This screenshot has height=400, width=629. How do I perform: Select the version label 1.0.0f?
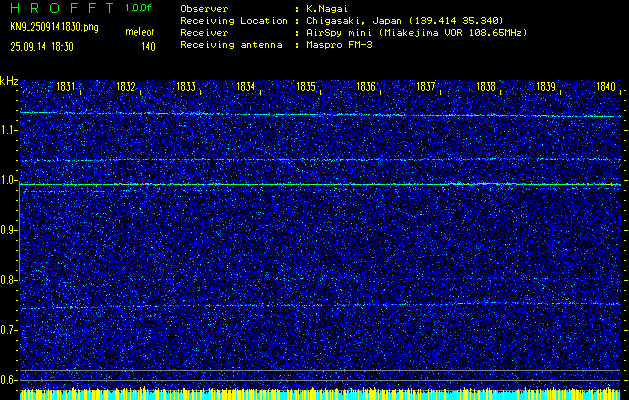coord(138,8)
